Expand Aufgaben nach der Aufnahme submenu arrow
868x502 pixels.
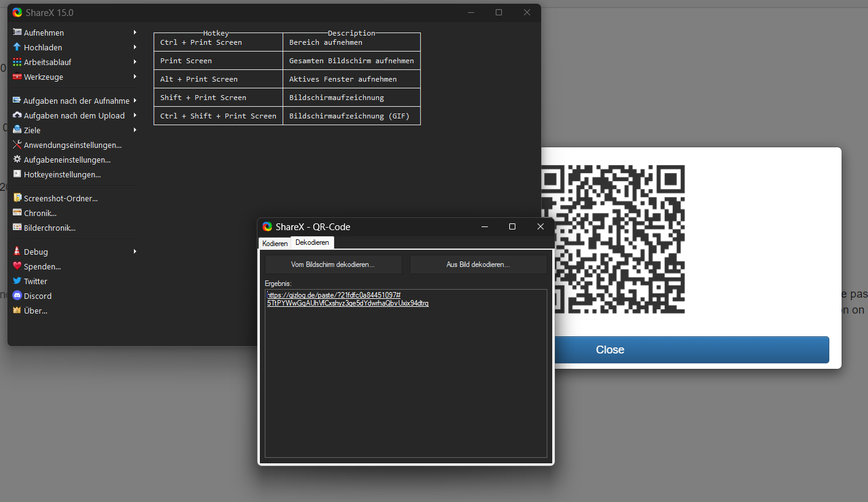pos(135,101)
